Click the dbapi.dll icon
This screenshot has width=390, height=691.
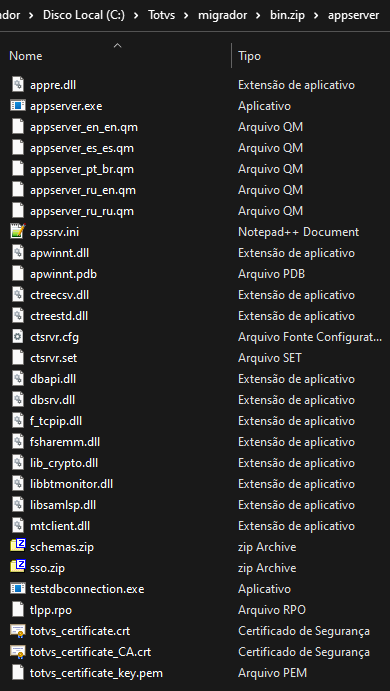click(18, 379)
